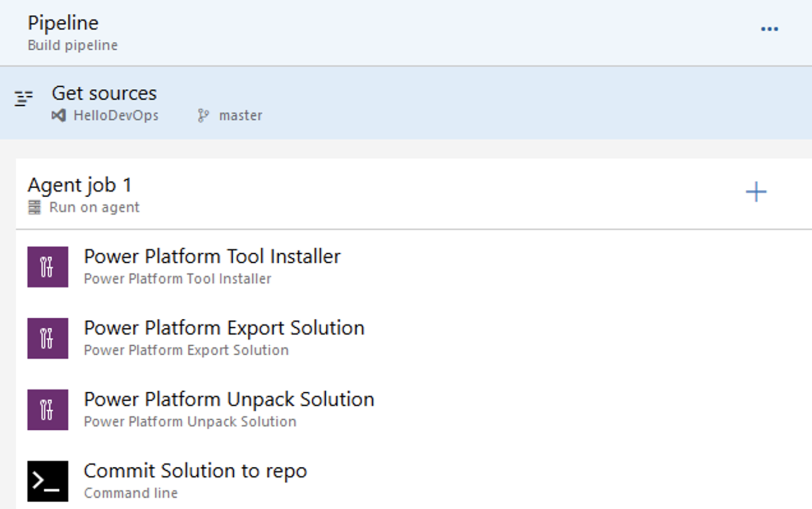Select the Power Platform Tool Installer task

coord(213,256)
